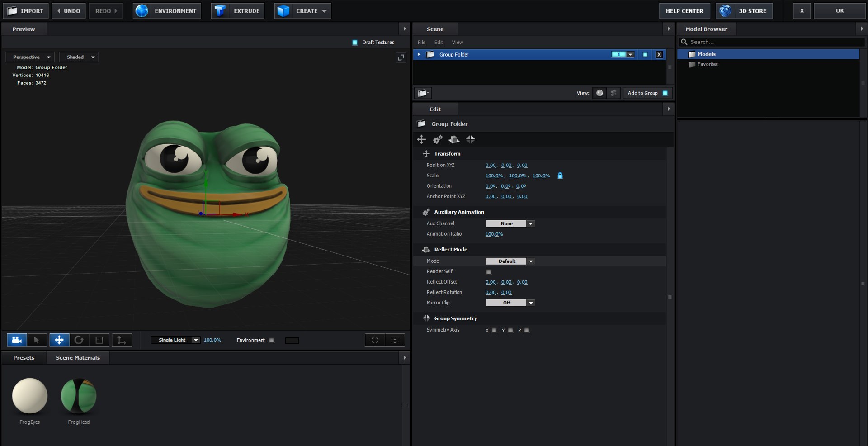
Task: Open the Reflect Mode Default dropdown
Action: click(510, 261)
